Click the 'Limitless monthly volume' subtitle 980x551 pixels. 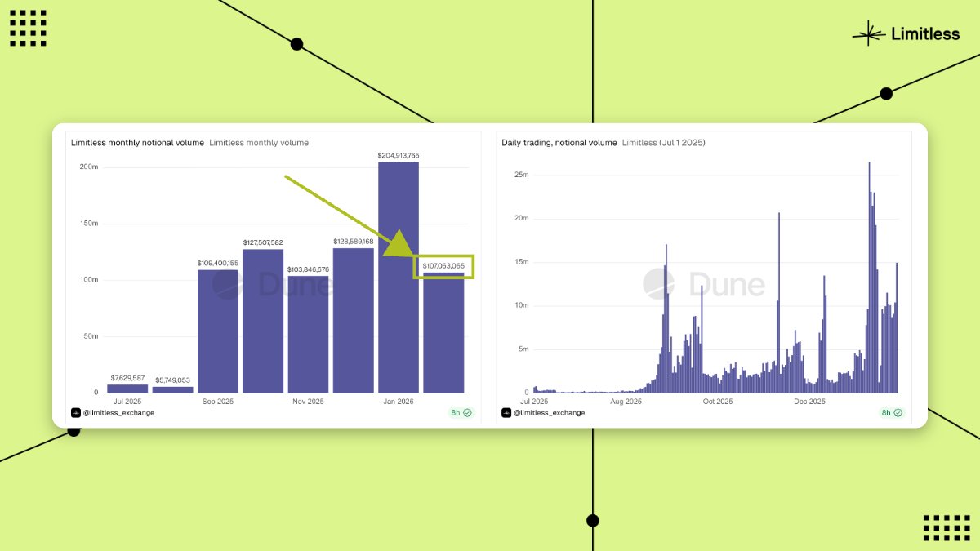[x=259, y=143]
